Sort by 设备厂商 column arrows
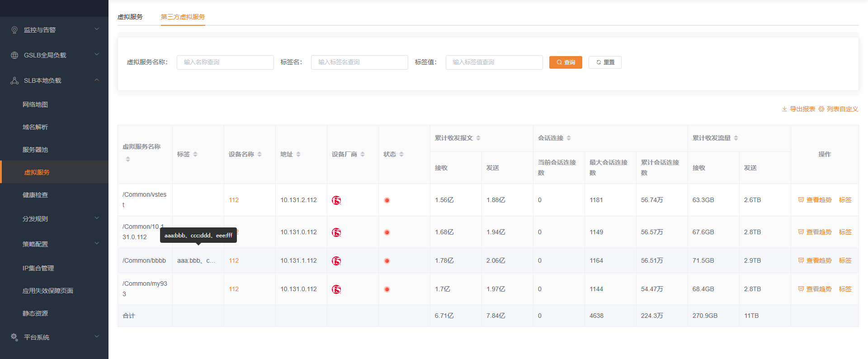868x359 pixels. (363, 155)
